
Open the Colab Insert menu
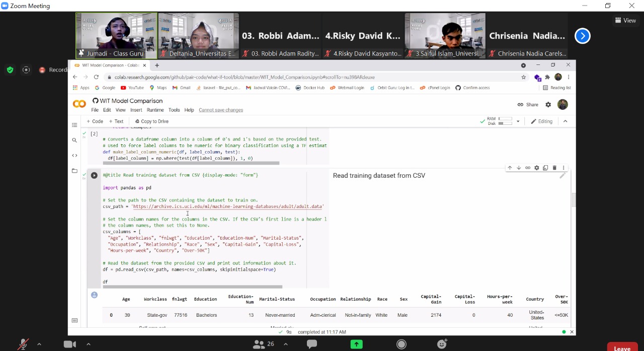coord(136,110)
